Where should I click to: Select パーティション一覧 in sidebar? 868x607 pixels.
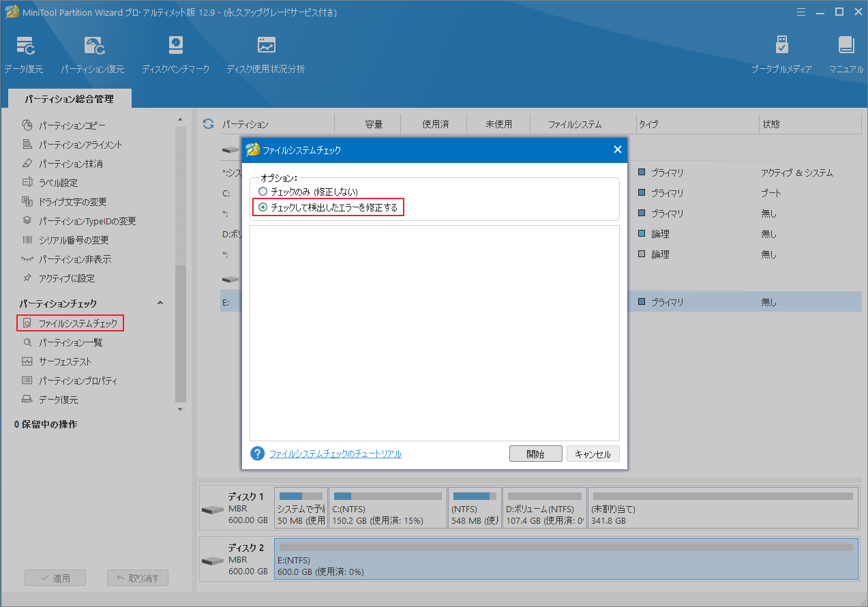[x=62, y=342]
